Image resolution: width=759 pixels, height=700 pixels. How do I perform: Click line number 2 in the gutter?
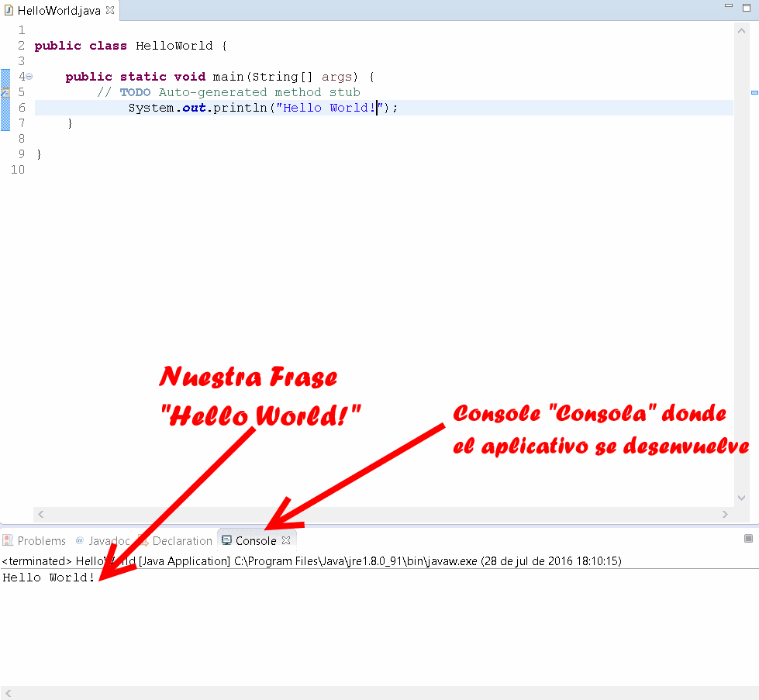21,46
